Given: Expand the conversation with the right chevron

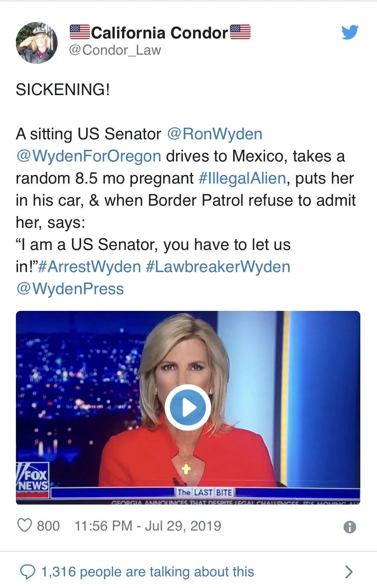Looking at the screenshot, I should (349, 572).
